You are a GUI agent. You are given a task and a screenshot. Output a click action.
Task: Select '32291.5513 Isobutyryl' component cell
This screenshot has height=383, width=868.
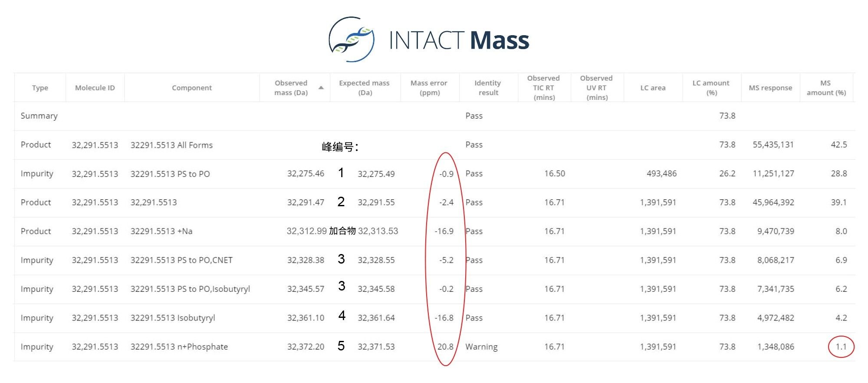click(x=173, y=318)
